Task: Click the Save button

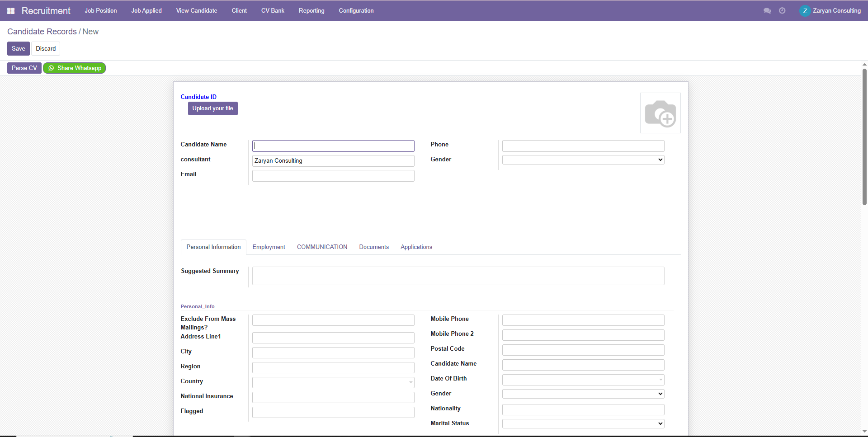Action: [19, 49]
